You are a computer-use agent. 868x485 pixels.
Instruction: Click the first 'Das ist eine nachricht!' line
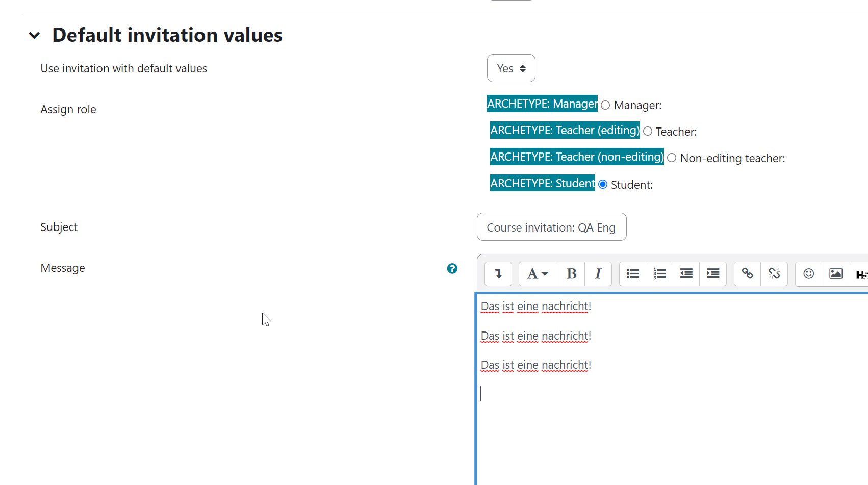[x=536, y=307]
